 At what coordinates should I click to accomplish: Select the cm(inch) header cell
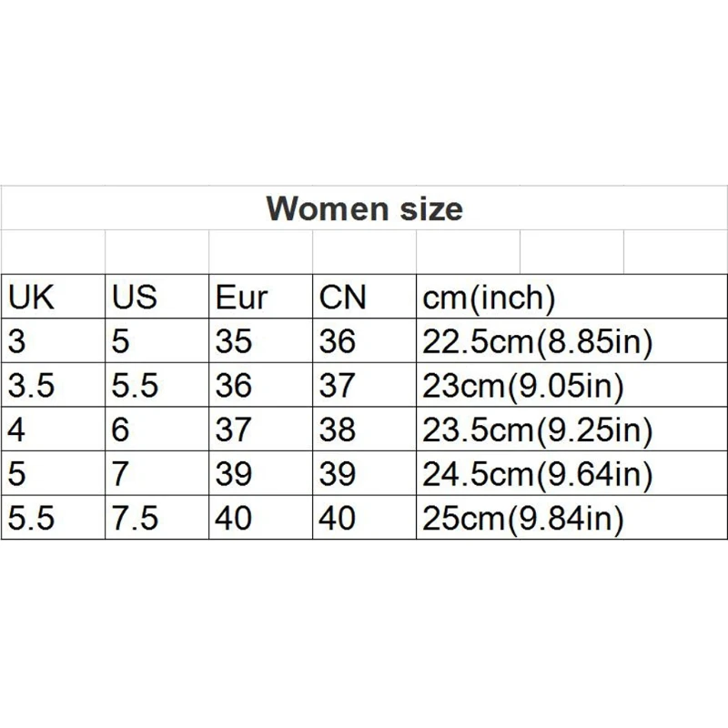tap(572, 297)
